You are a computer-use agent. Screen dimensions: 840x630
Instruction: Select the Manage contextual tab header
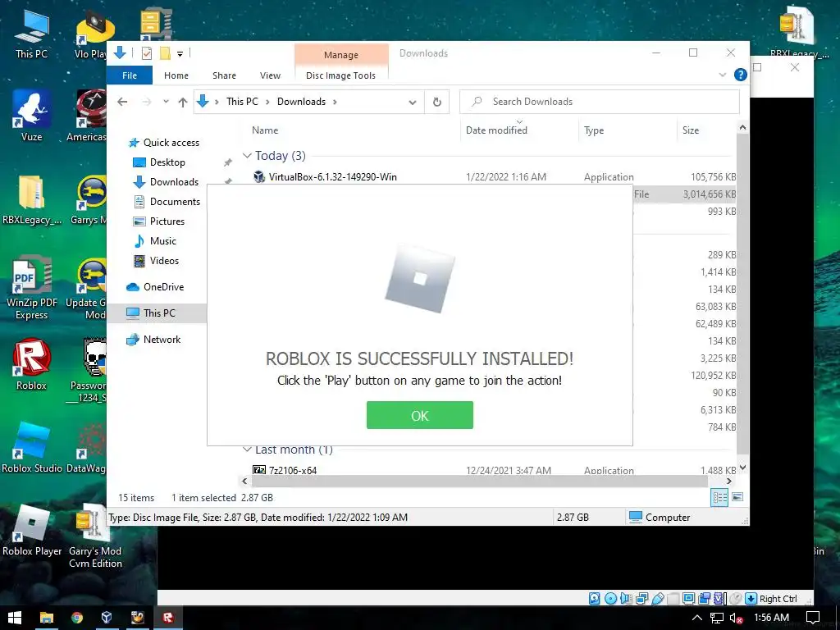pos(340,55)
